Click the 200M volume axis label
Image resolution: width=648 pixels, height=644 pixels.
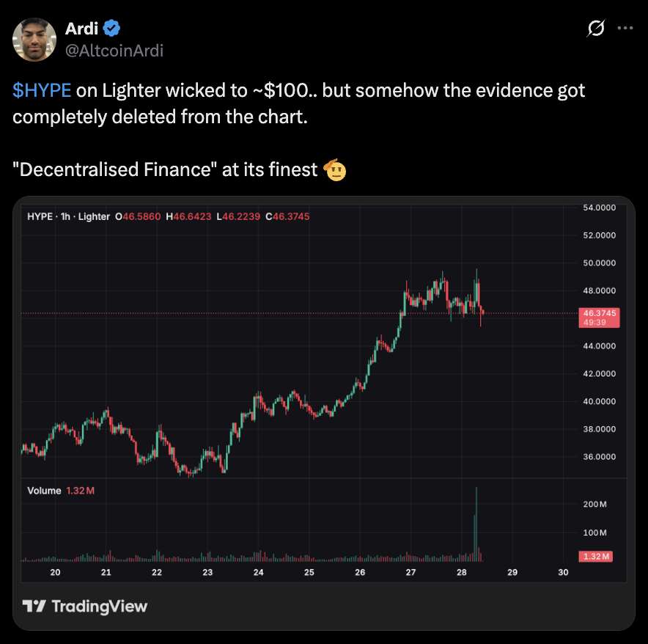pos(594,505)
